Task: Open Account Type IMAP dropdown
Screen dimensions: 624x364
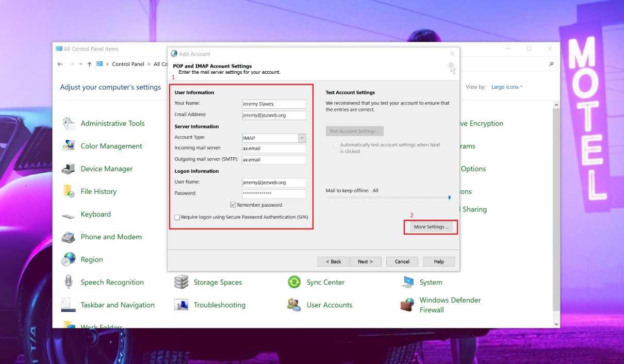Action: [302, 138]
